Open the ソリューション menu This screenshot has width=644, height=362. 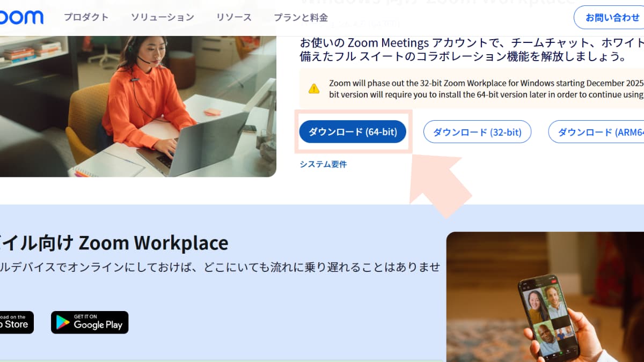coord(163,18)
